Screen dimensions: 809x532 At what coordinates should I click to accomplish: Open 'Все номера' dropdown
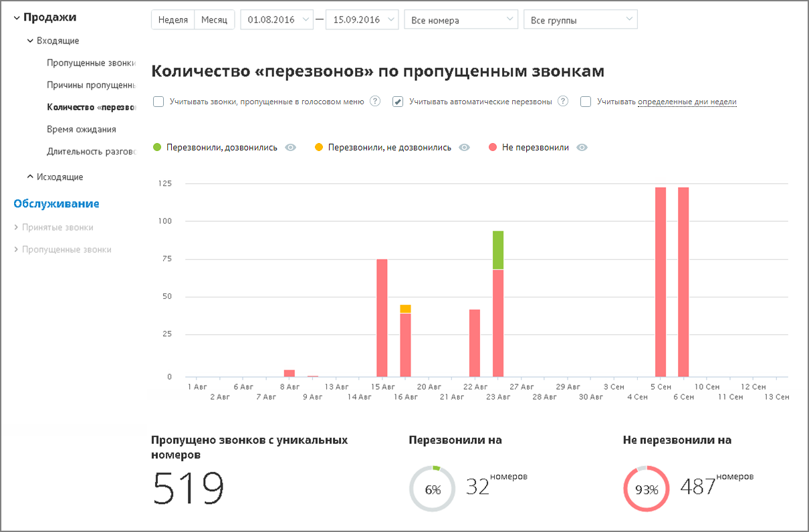(461, 19)
